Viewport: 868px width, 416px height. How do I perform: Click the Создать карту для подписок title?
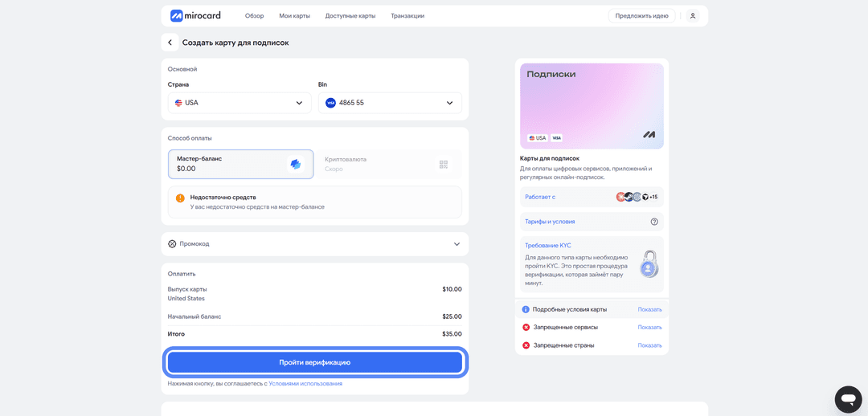click(235, 43)
